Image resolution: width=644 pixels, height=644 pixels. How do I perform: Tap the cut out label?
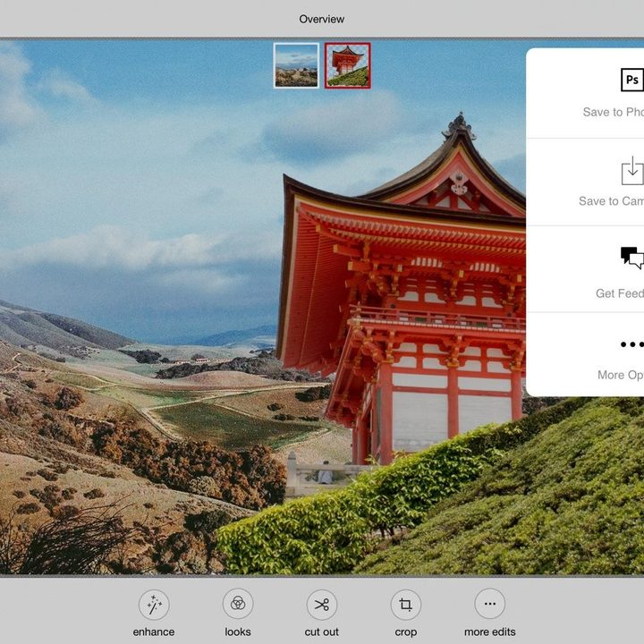[x=322, y=631]
